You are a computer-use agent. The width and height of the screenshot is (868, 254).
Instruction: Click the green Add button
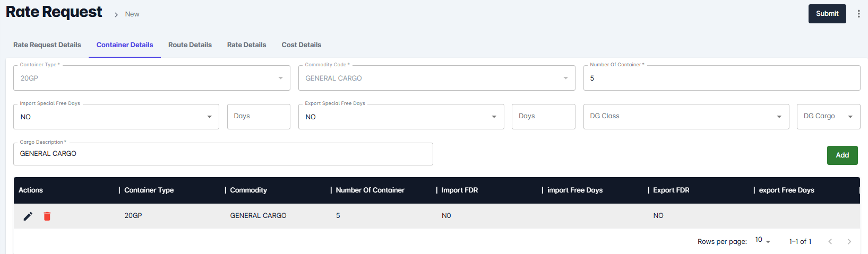[843, 155]
